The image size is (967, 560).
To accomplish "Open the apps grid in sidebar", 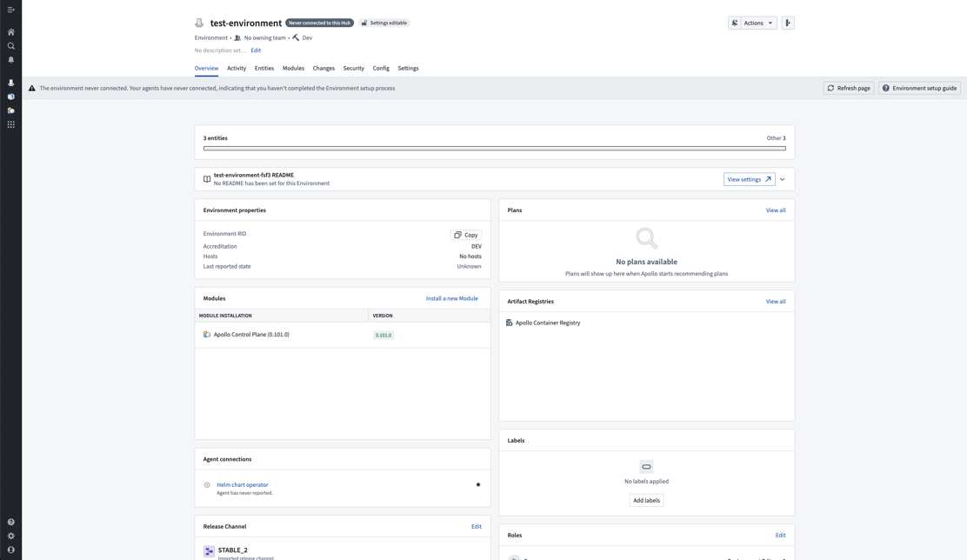I will pyautogui.click(x=10, y=124).
